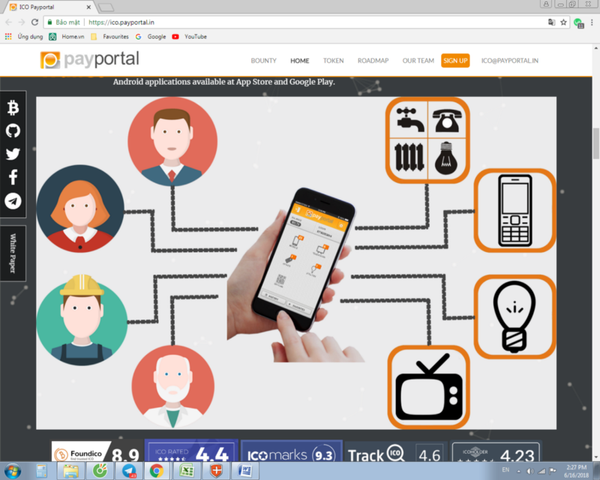Viewport: 600px width, 480px height.
Task: Click the ICOmarks 9.3 rating badge
Action: (291, 452)
